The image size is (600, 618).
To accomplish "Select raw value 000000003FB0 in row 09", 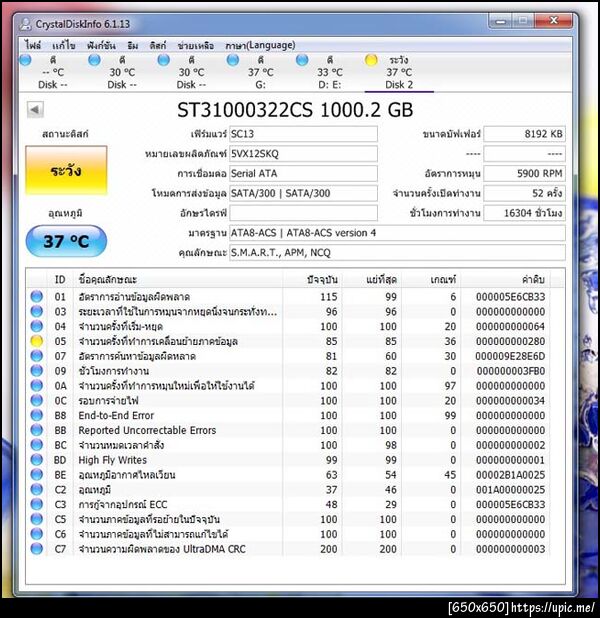I will (x=511, y=371).
